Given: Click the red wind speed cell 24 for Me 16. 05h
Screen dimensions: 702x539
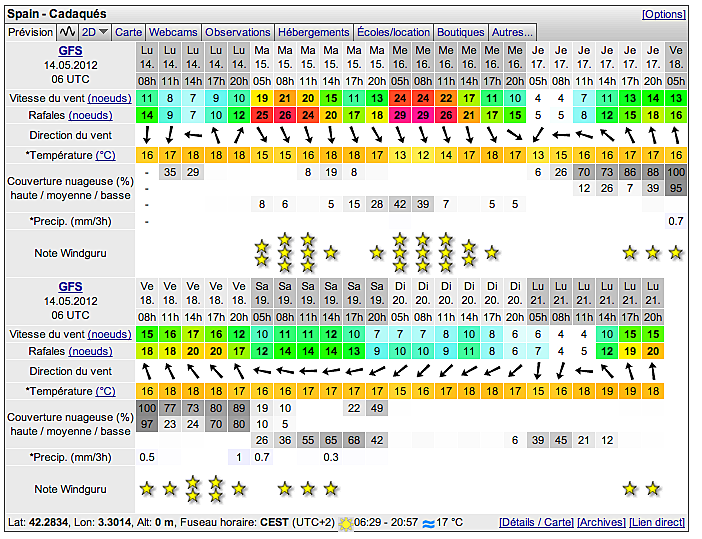Looking at the screenshot, I should click(400, 98).
